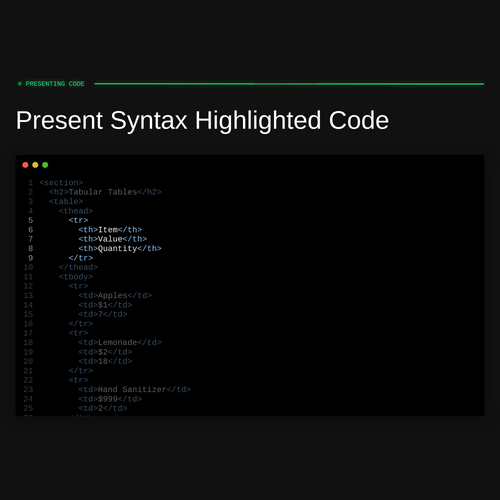Click the '# PRESENTING CODE' label

pos(51,84)
